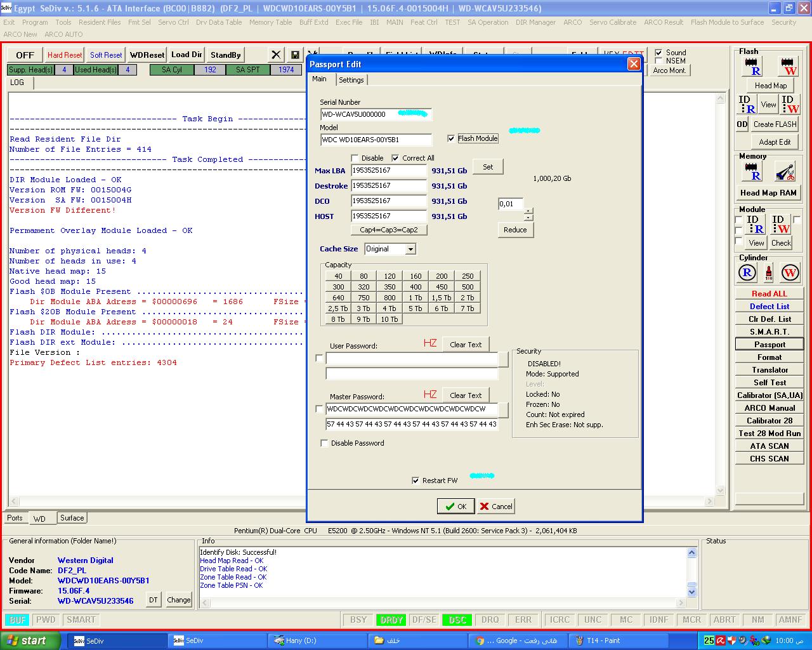This screenshot has height=650, width=812.
Task: Click the Cylinder fill-zero brush icon
Action: point(769,273)
